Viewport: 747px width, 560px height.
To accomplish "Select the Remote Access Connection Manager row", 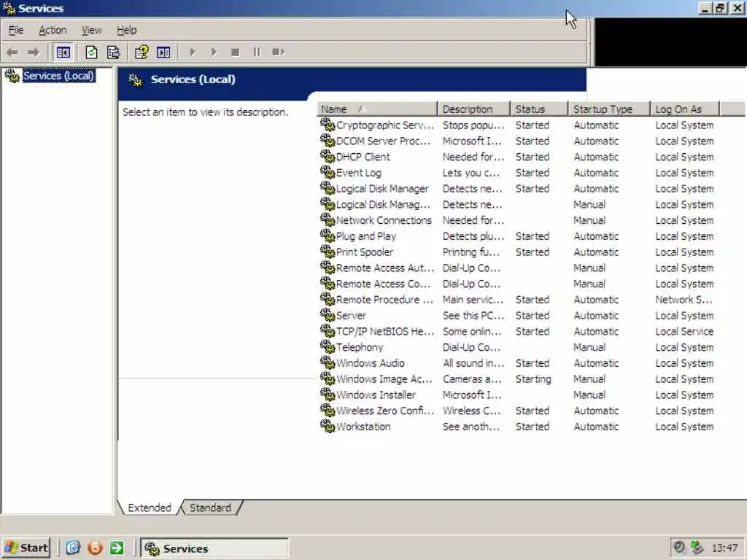I will 518,284.
